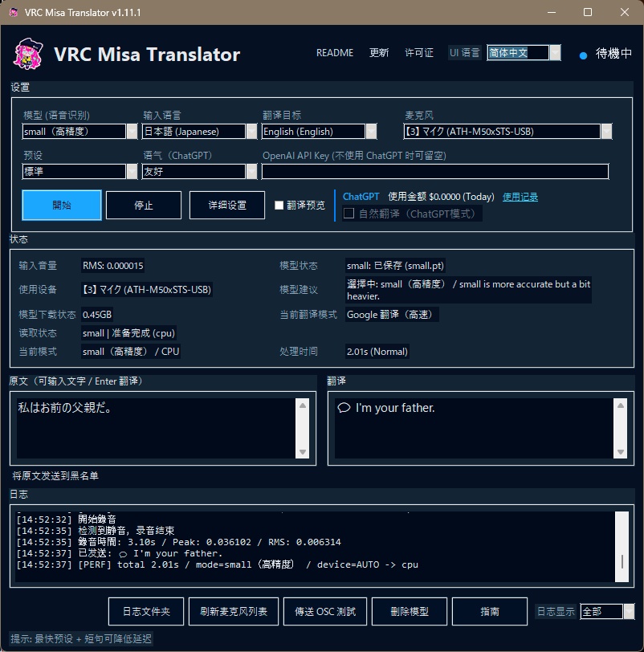Viewport: 644px width, 652px height.
Task: Click 将原文发送到黑名单 text link
Action: [x=55, y=475]
